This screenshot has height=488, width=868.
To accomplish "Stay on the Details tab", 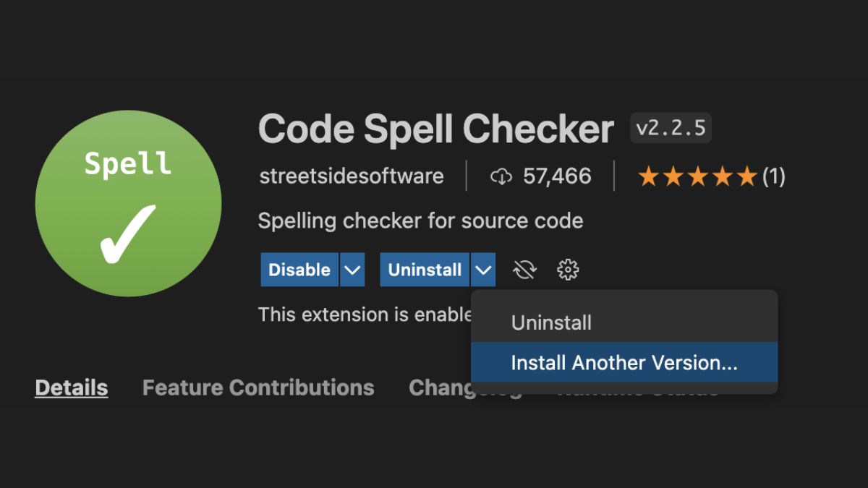I will 71,388.
